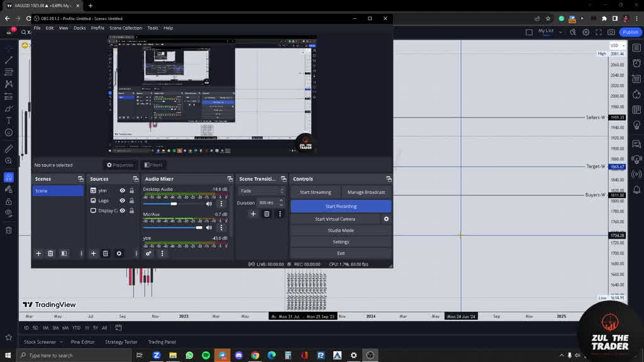The image size is (644, 362).
Task: Remove the selected scene with trash icon
Action: pyautogui.click(x=50, y=253)
